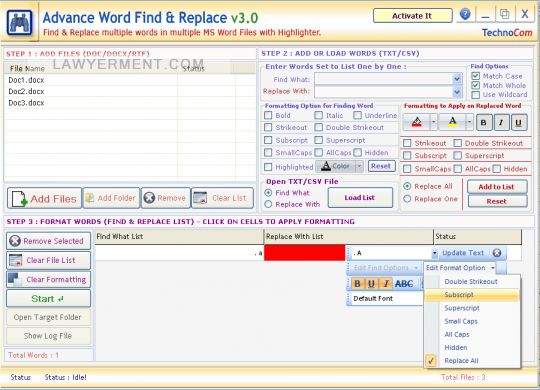The height and width of the screenshot is (390, 540).
Task: Apply Underline to replaced word in Step 2
Action: pos(519,123)
